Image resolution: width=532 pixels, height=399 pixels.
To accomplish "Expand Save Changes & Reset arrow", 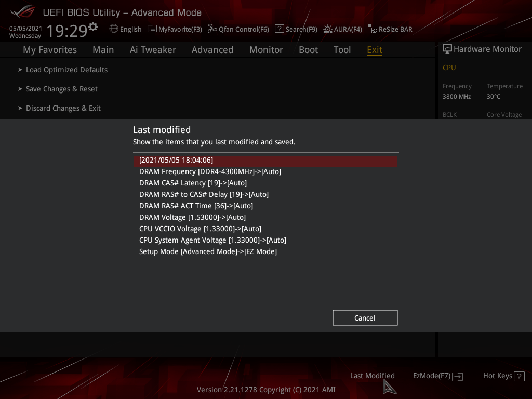I will pos(20,89).
